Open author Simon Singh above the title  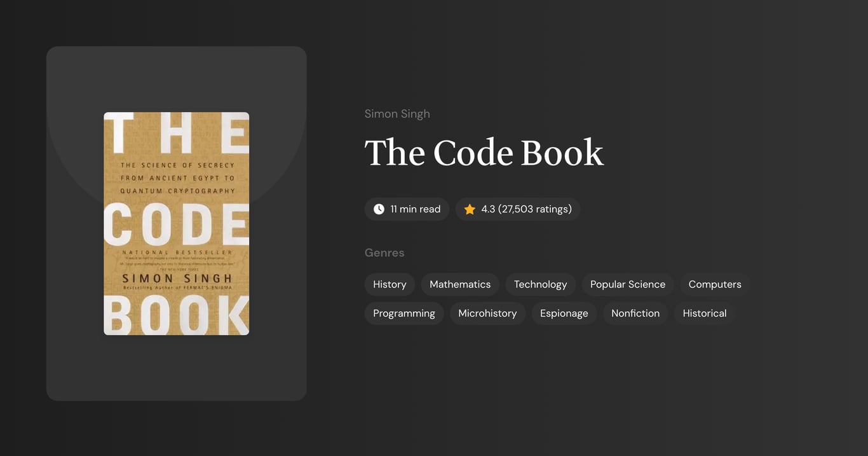click(x=397, y=114)
